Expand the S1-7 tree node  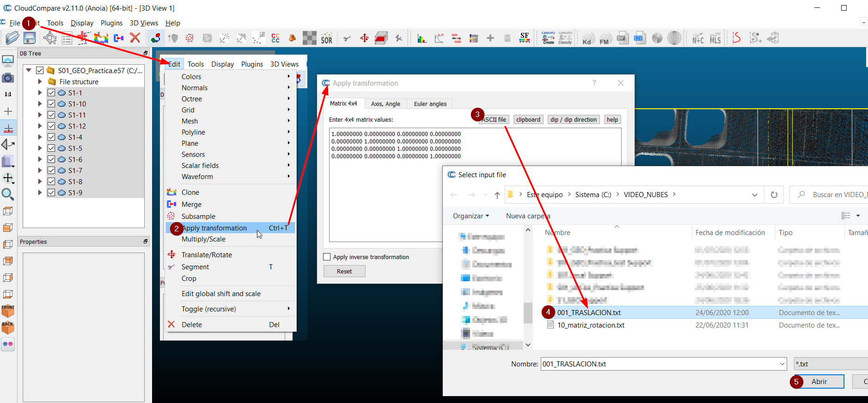[40, 170]
